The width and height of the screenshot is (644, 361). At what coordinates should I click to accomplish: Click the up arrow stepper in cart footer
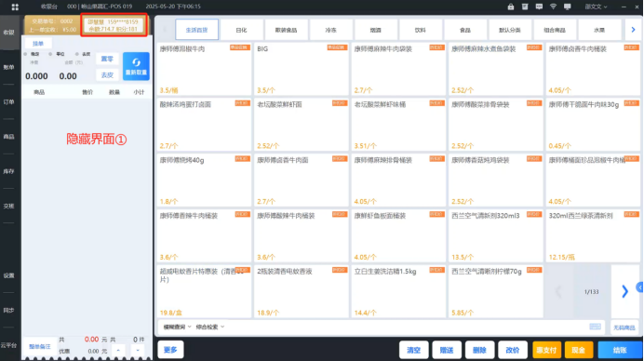tap(118, 351)
